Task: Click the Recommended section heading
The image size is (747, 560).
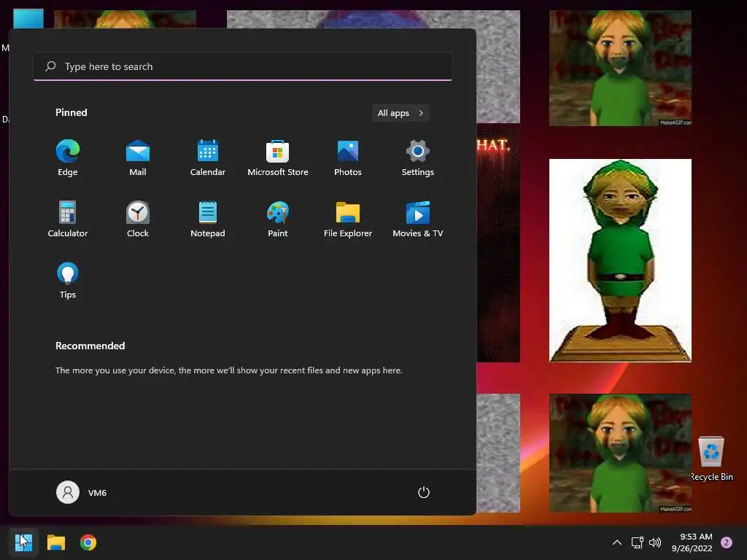Action: point(90,346)
